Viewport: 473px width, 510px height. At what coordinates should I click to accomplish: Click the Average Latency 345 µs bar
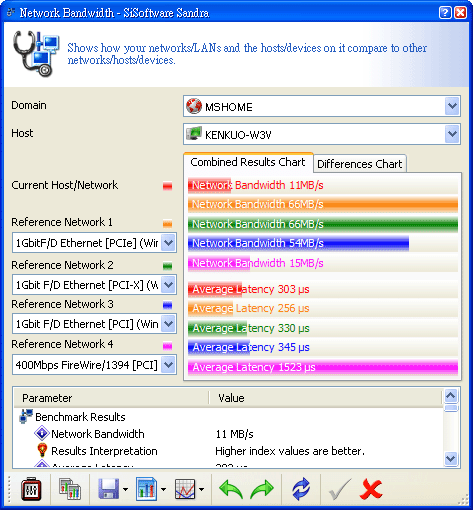(219, 347)
